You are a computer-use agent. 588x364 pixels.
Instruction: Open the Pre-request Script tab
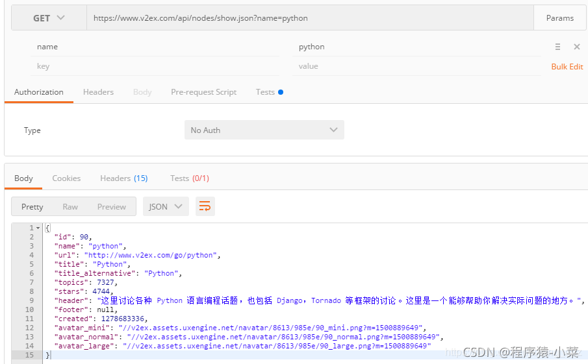[x=203, y=92]
